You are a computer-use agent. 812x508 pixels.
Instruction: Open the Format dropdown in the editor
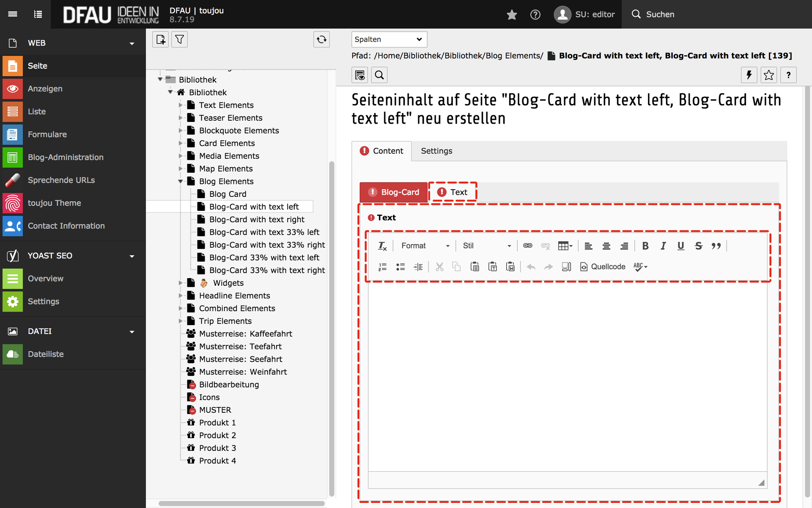point(425,246)
